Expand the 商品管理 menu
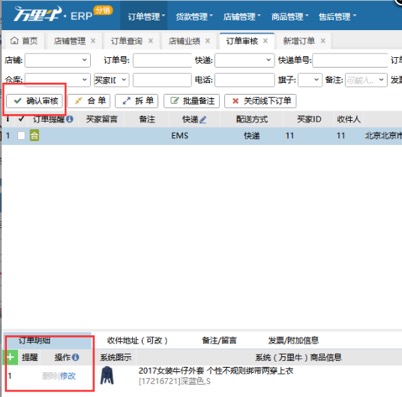Viewport: 402px width, 397px height. click(x=290, y=17)
